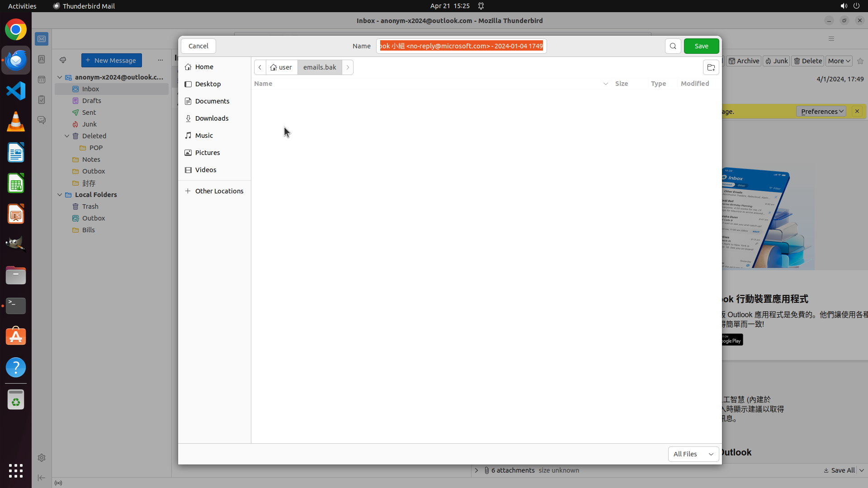Viewport: 868px width, 488px height.
Task: Open Thunderbird settings gear icon
Action: (42, 458)
